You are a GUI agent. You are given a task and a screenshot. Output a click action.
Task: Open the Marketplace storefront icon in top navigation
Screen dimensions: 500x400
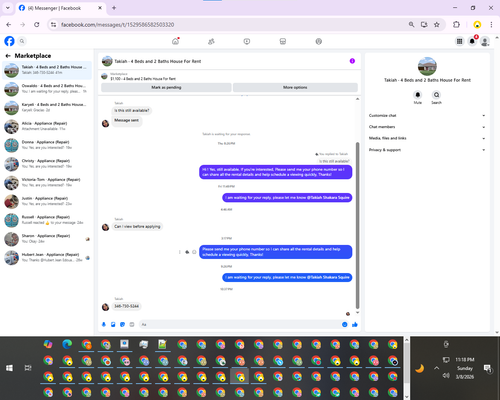(x=283, y=41)
